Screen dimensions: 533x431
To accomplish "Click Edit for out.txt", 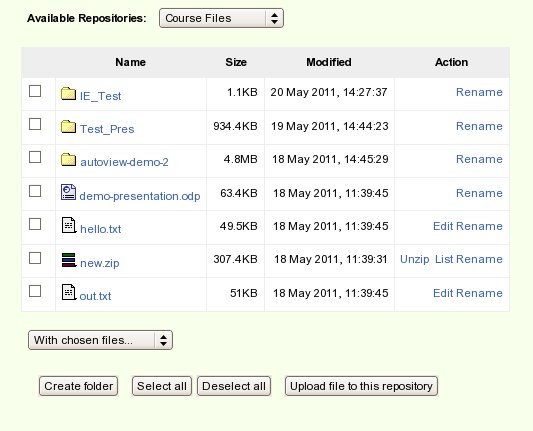I will coord(443,293).
